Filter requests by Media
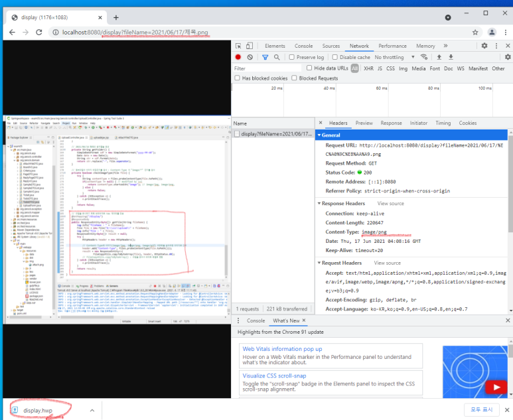This screenshot has width=513, height=420. coord(419,68)
